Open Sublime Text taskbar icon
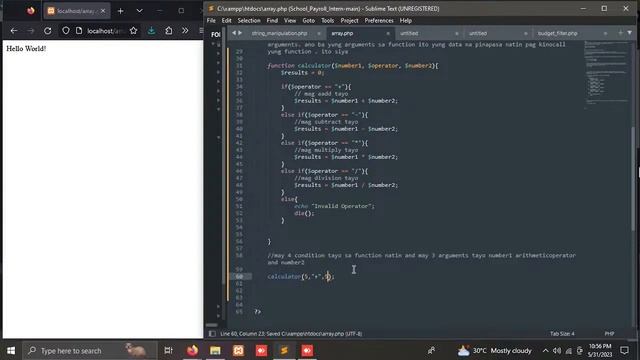 point(284,350)
